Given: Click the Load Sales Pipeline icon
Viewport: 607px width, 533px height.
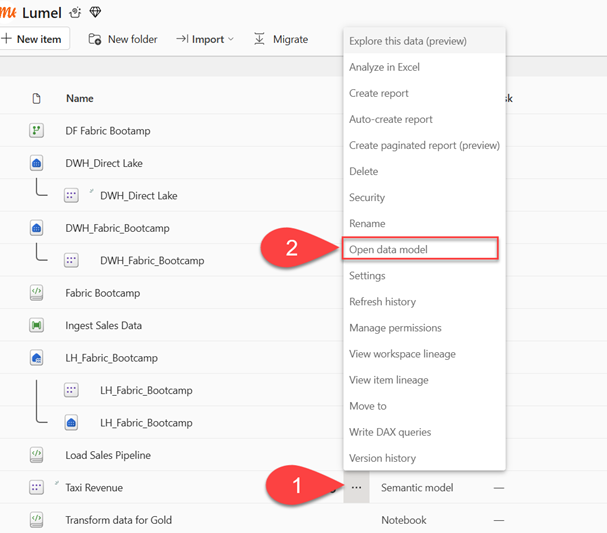Looking at the screenshot, I should [x=36, y=455].
